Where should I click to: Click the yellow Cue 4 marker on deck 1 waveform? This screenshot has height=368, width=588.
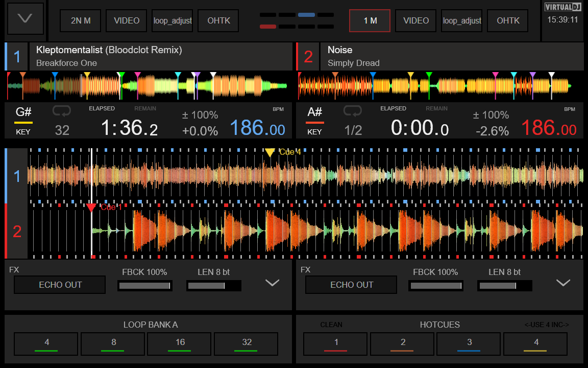[x=269, y=152]
